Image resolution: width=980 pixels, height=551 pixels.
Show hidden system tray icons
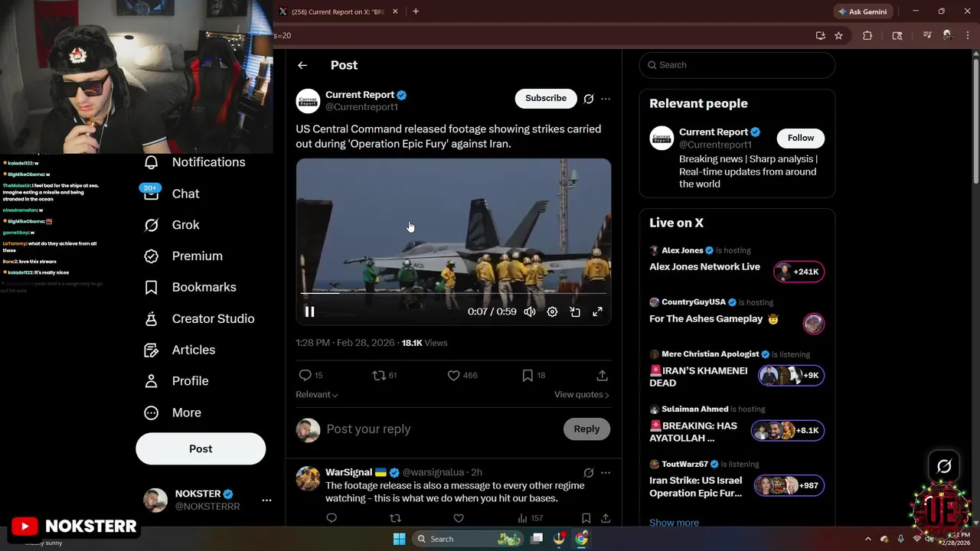(x=868, y=539)
